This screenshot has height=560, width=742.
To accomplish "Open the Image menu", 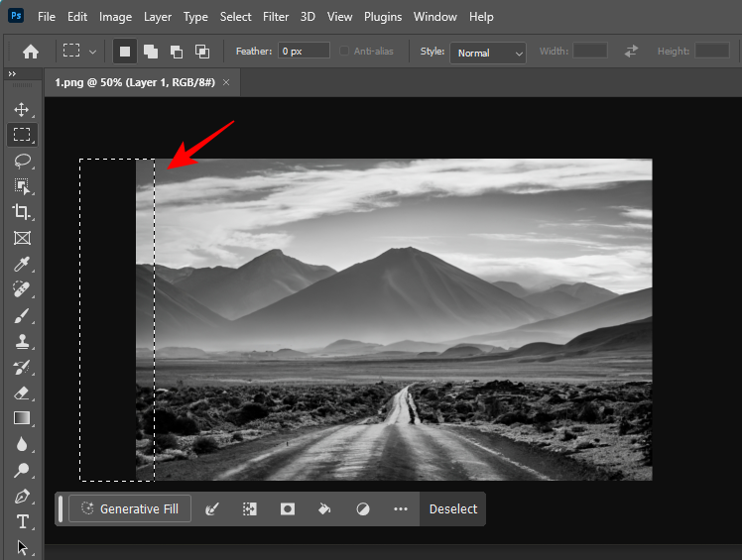I will click(x=115, y=17).
